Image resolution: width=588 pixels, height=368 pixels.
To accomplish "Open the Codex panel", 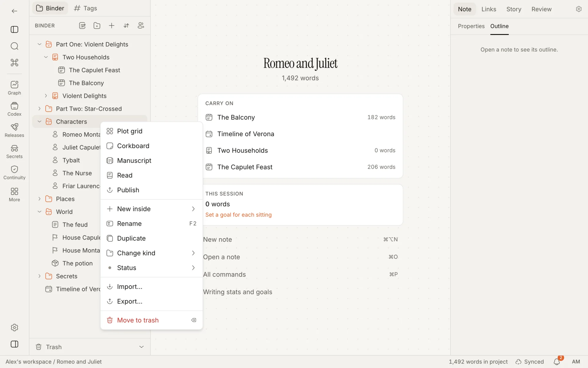I will coord(14,109).
